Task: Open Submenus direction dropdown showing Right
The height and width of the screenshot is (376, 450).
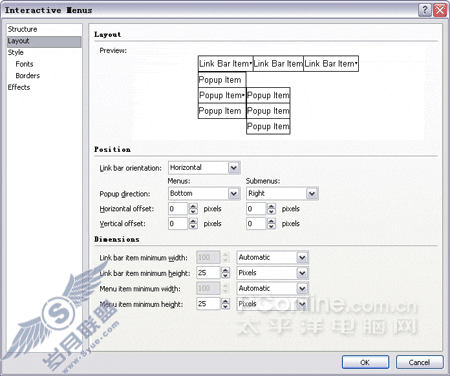Action: pos(312,194)
